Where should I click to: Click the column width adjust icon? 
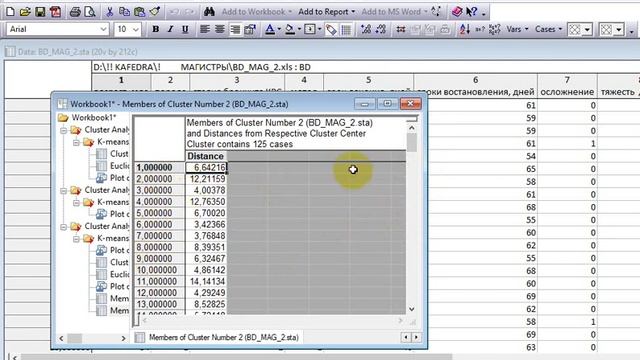[x=401, y=29]
